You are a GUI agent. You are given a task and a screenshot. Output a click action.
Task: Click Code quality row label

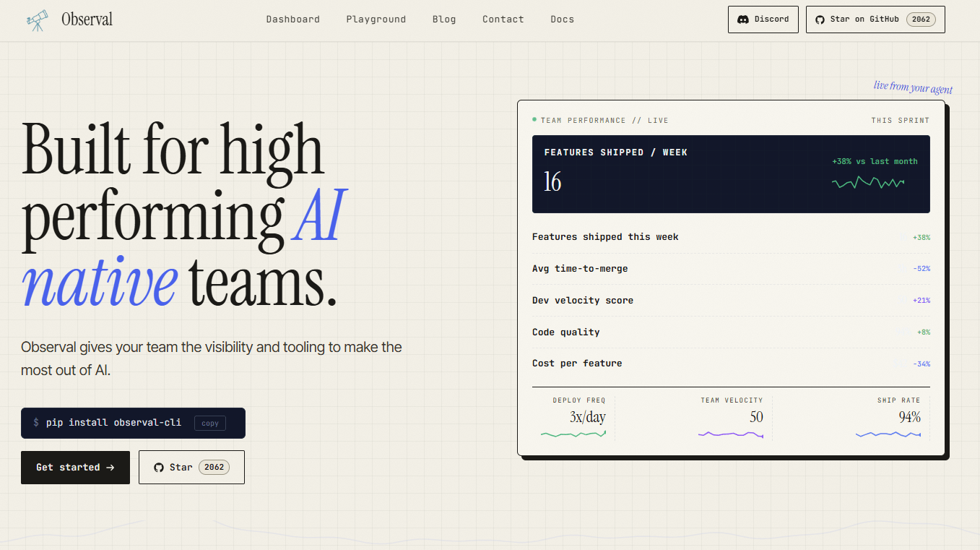point(566,332)
